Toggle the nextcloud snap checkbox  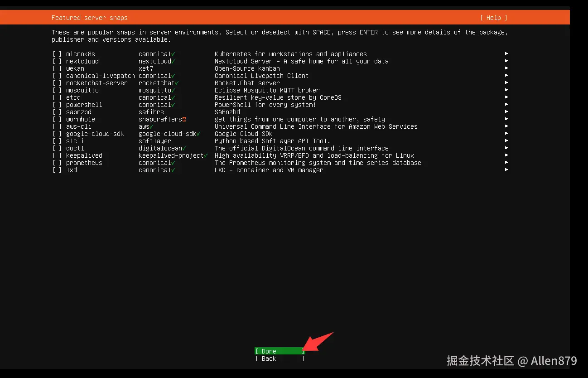(x=57, y=61)
